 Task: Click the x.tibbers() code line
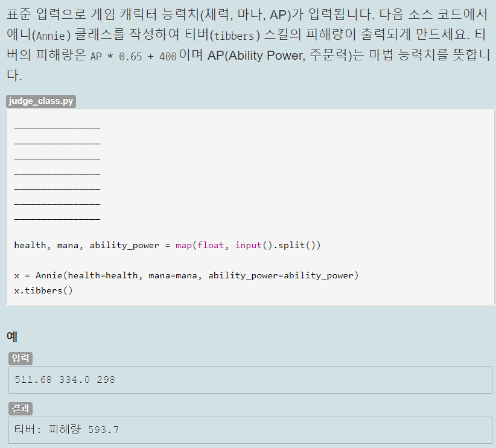click(x=43, y=290)
